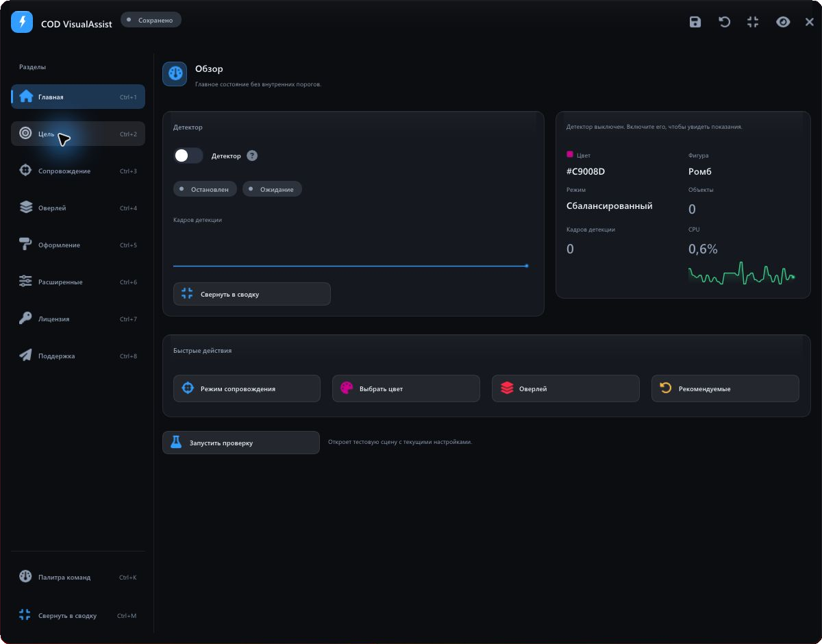Close the COD VisualAssist window
822x644 pixels.
point(810,22)
